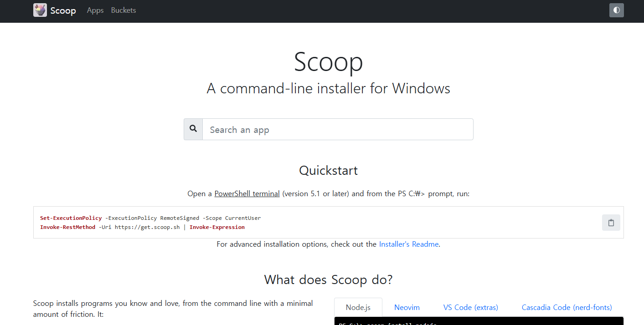Open the Apps navigation link
Viewport: 644px width, 325px height.
[x=95, y=10]
